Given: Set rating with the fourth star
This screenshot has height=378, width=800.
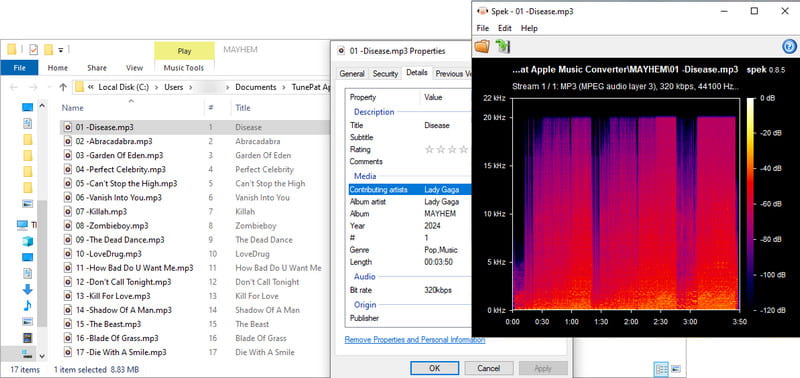Looking at the screenshot, I should (463, 149).
